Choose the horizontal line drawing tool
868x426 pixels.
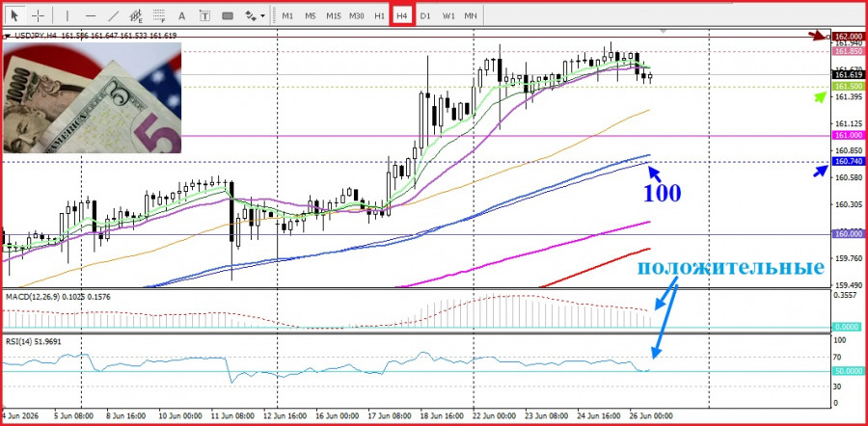click(x=91, y=15)
